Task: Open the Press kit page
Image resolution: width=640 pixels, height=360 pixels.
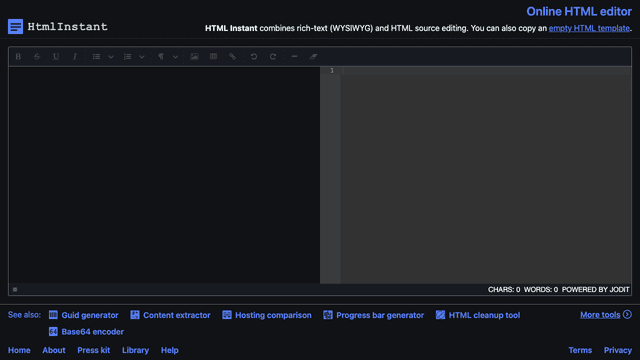Action: point(93,350)
